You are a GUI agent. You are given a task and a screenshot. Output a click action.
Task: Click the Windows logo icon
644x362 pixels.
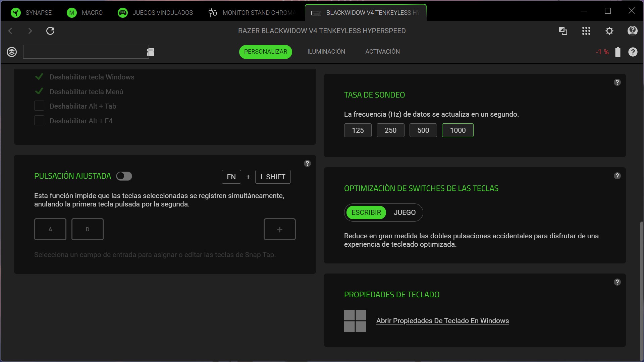[355, 321]
